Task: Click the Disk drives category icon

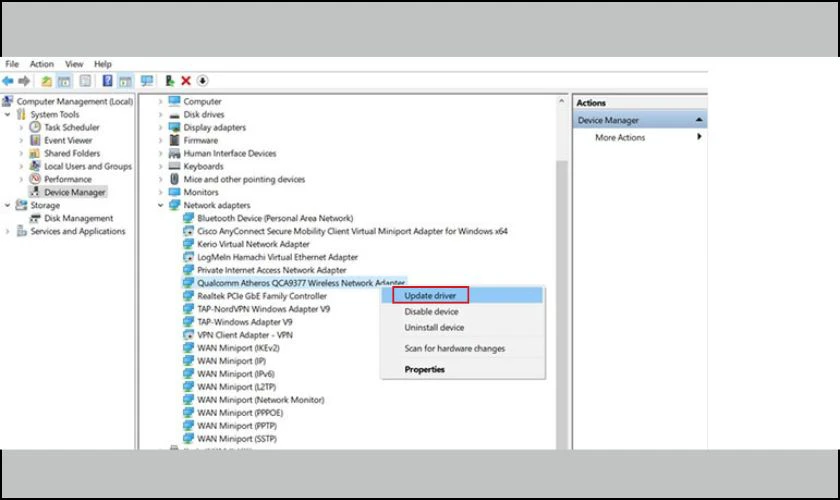Action: pos(174,115)
